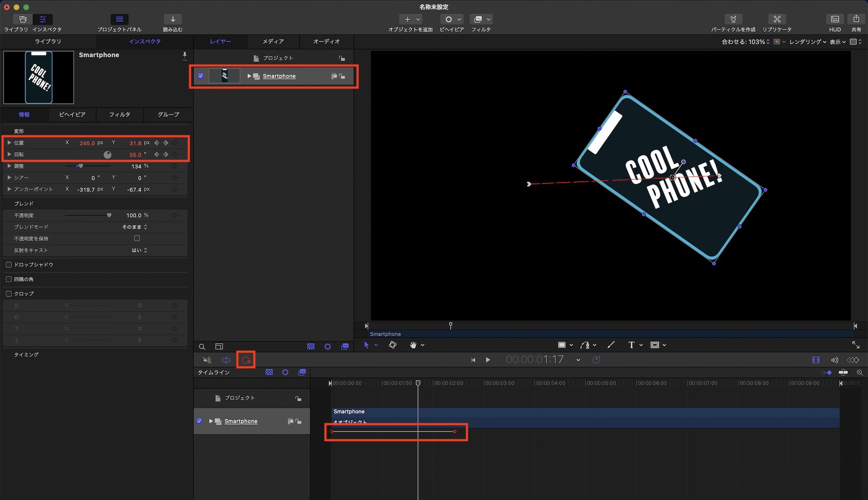This screenshot has width=868, height=500.
Task: Click the Opacity (不透明度) slider handle
Action: [109, 216]
